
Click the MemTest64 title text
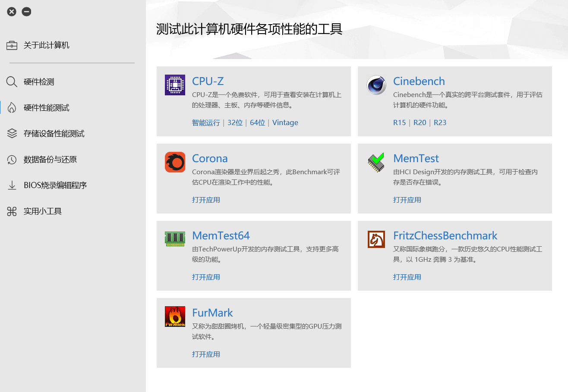pyautogui.click(x=221, y=235)
